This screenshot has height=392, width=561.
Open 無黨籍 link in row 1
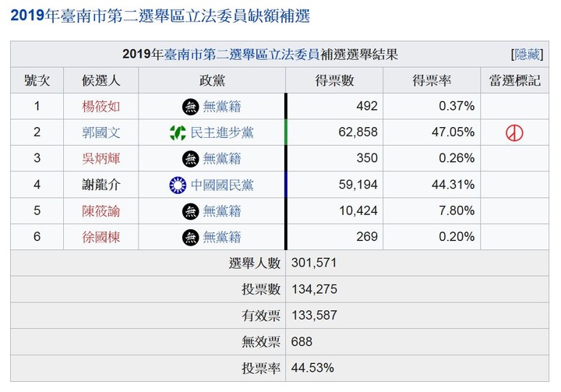pos(222,106)
